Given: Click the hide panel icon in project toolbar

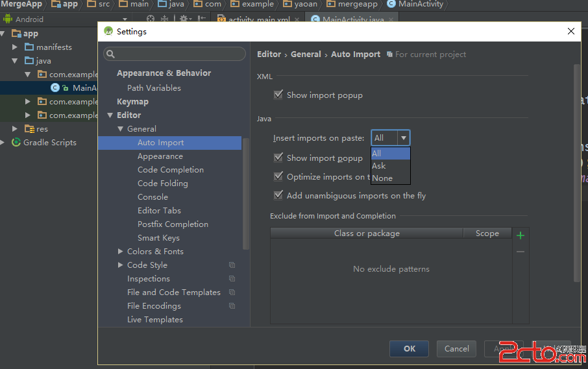Looking at the screenshot, I should [201, 19].
